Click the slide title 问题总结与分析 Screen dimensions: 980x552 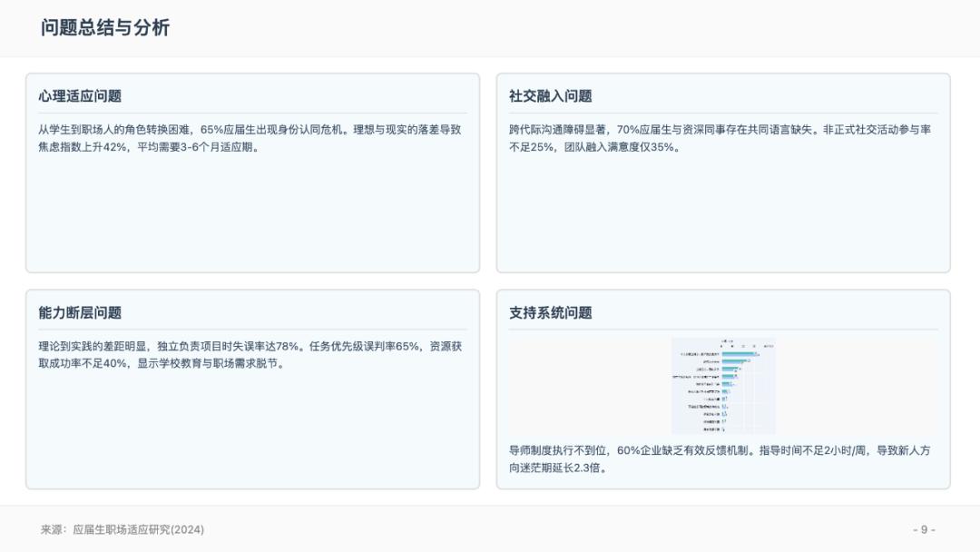click(x=104, y=27)
